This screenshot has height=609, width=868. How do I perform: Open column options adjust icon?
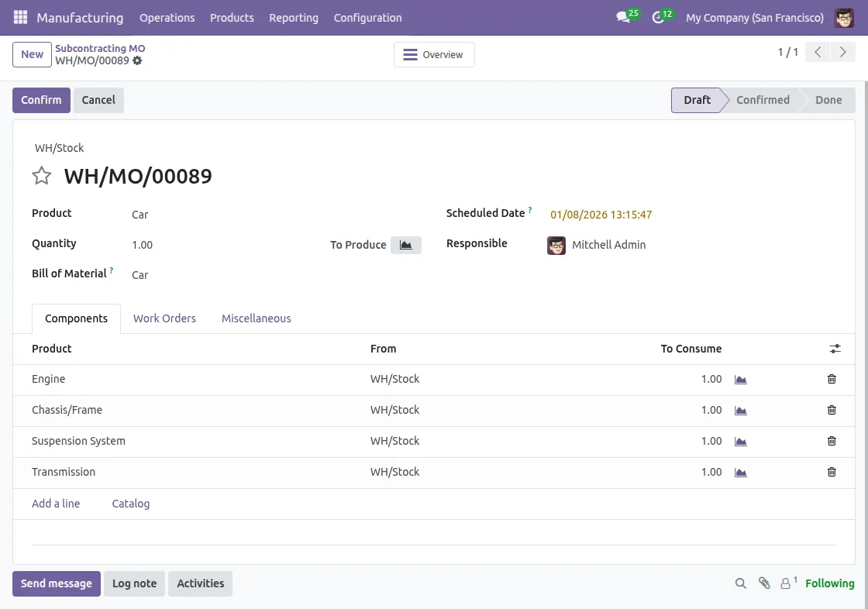coord(835,349)
